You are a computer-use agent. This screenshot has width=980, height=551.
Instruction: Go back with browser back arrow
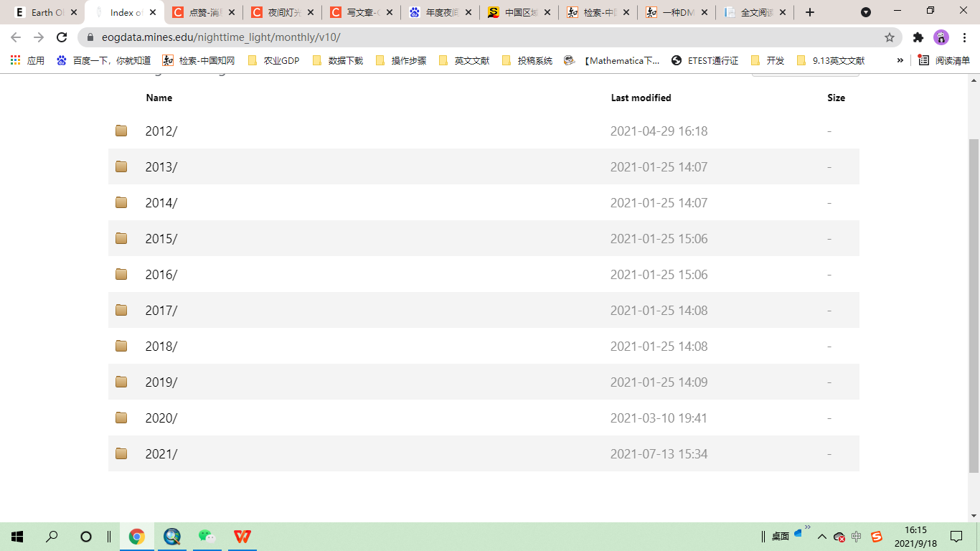[16, 37]
